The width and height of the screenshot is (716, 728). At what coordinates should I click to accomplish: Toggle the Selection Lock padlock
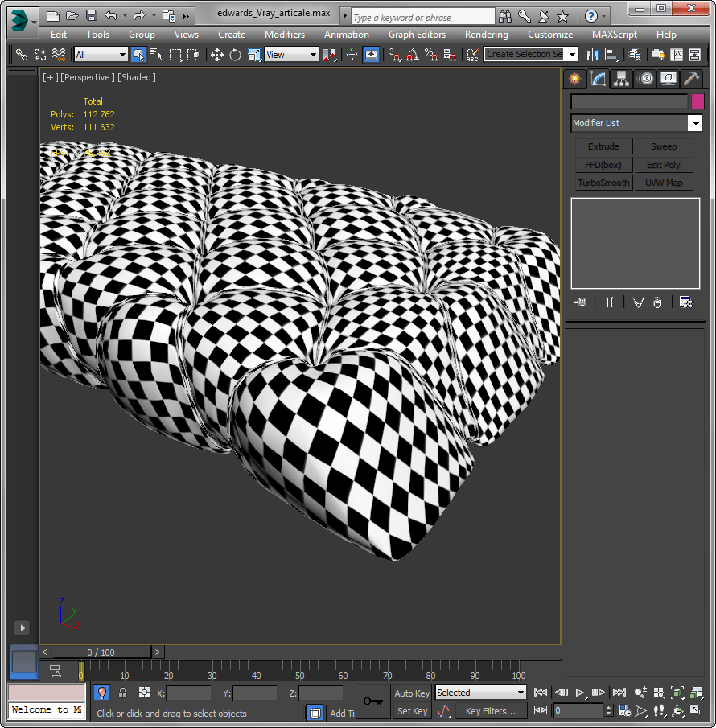tap(122, 693)
